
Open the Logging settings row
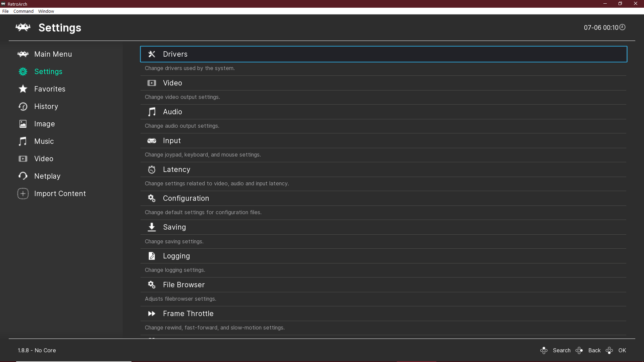tap(383, 256)
